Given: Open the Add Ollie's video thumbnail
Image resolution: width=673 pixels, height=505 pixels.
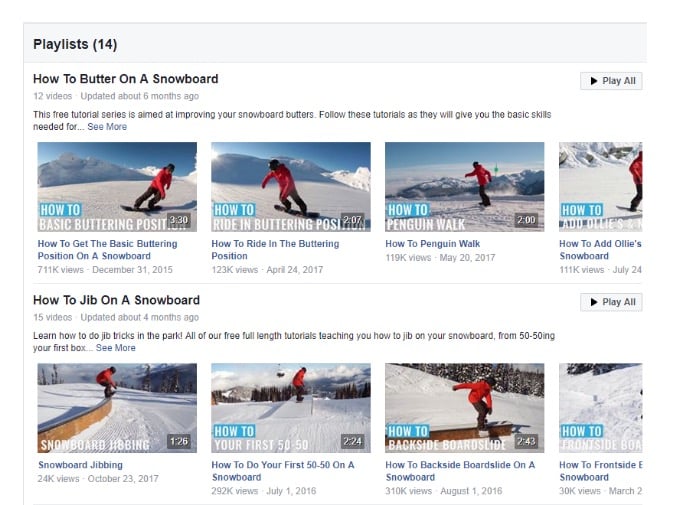Looking at the screenshot, I should [600, 186].
